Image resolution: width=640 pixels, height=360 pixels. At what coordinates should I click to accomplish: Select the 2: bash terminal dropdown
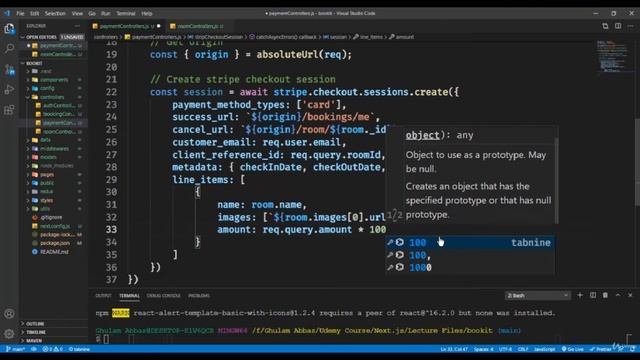[538, 295]
